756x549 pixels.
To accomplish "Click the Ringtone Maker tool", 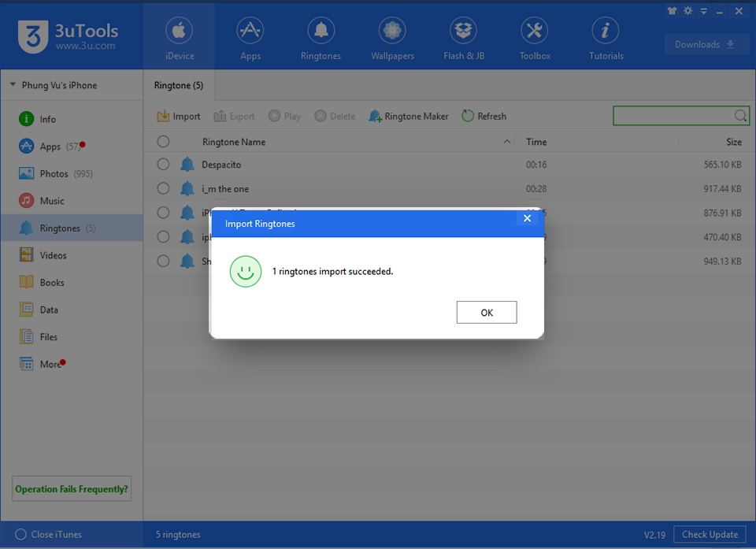I will coord(408,117).
